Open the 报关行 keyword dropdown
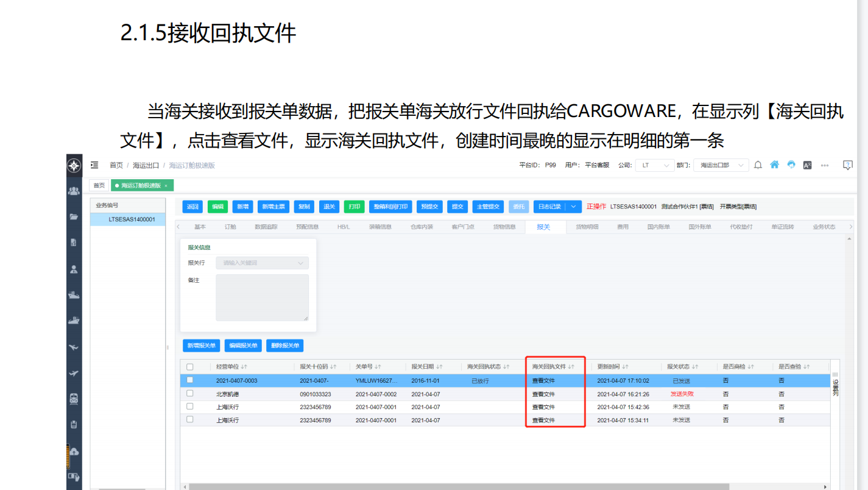The height and width of the screenshot is (490, 868). click(262, 263)
